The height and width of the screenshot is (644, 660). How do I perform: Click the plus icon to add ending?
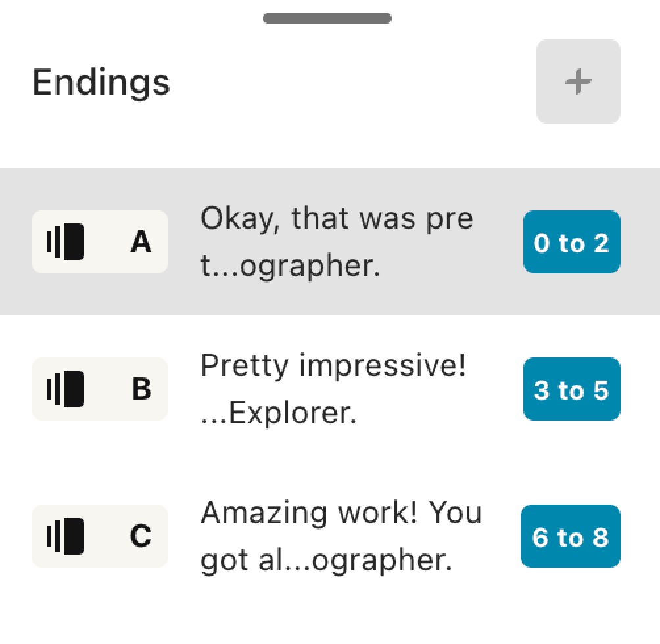coord(578,81)
